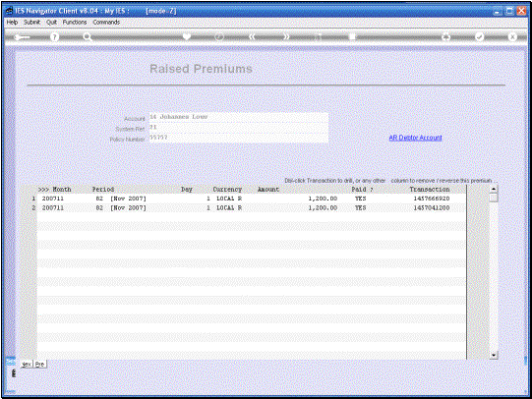532x399 pixels.
Task: Click the table scrollbar down arrow
Action: [494, 356]
